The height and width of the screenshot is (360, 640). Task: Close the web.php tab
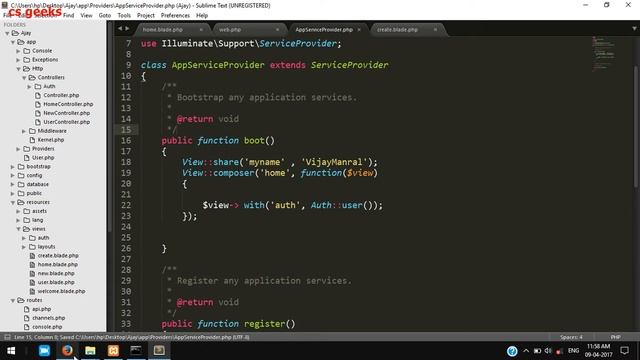278,29
